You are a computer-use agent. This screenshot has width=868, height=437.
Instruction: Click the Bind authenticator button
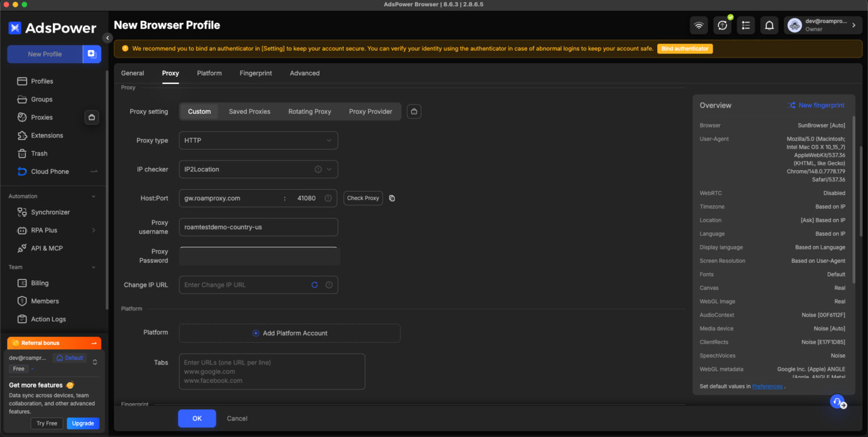pos(685,49)
